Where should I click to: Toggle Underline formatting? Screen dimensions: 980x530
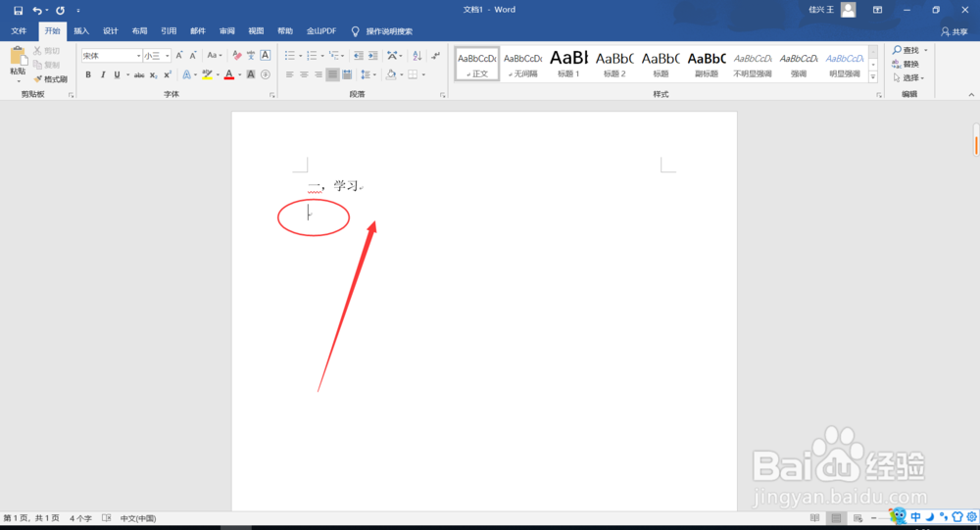(x=117, y=75)
